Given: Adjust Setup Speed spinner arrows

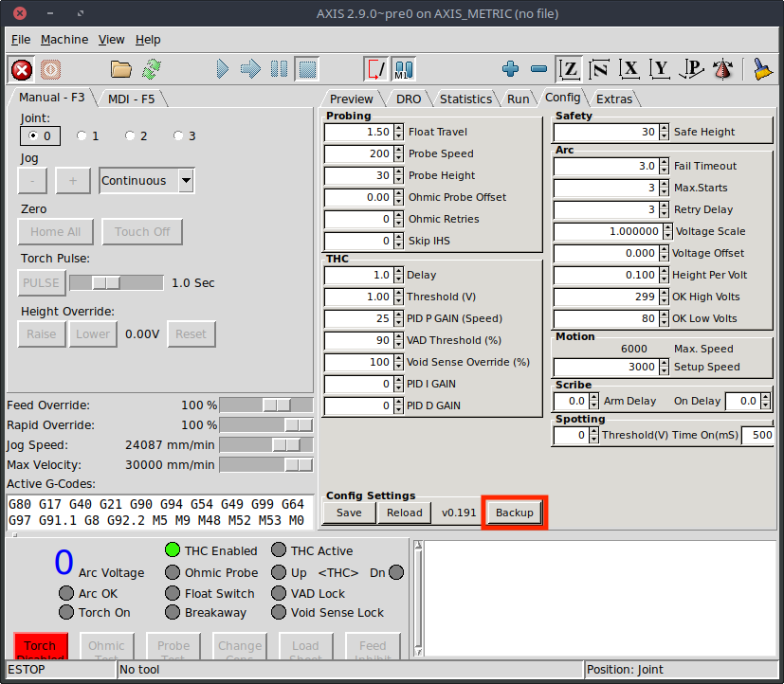Looking at the screenshot, I should pyautogui.click(x=664, y=367).
